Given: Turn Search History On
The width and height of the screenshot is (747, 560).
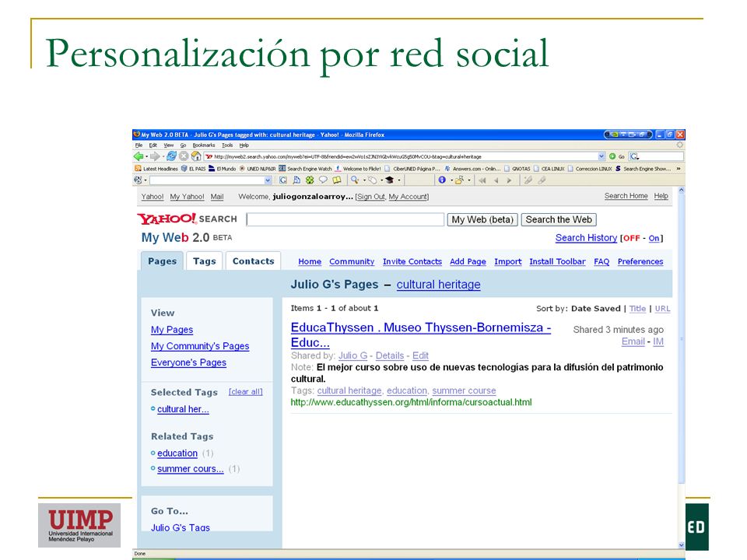Looking at the screenshot, I should point(654,238).
